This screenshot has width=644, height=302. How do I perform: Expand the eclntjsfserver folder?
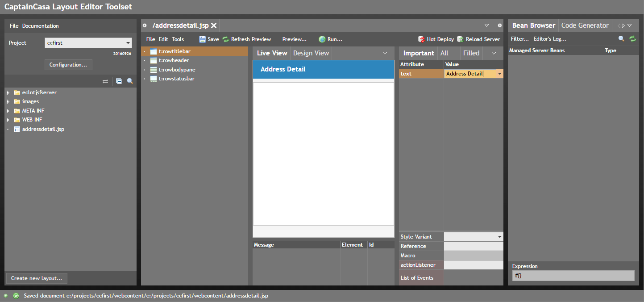[x=8, y=92]
